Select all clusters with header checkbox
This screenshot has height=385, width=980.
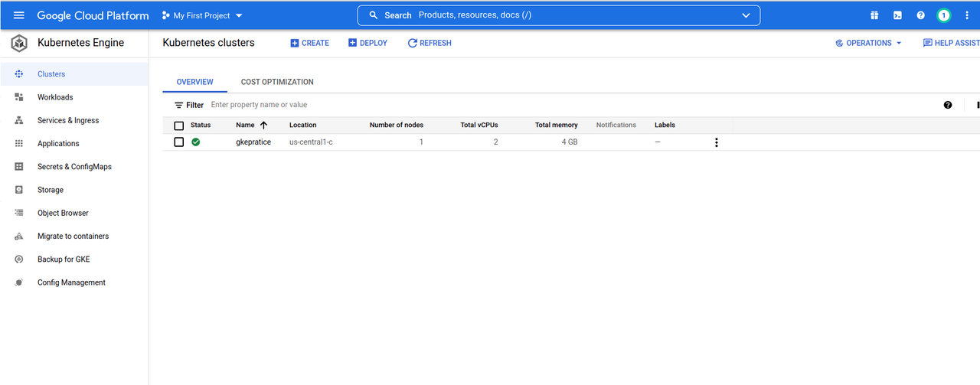[x=179, y=126]
